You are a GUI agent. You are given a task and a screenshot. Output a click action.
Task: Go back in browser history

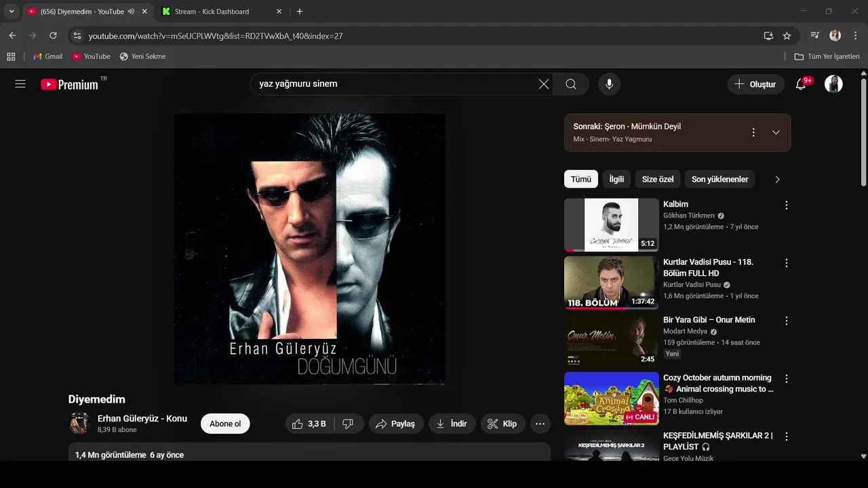tap(12, 35)
